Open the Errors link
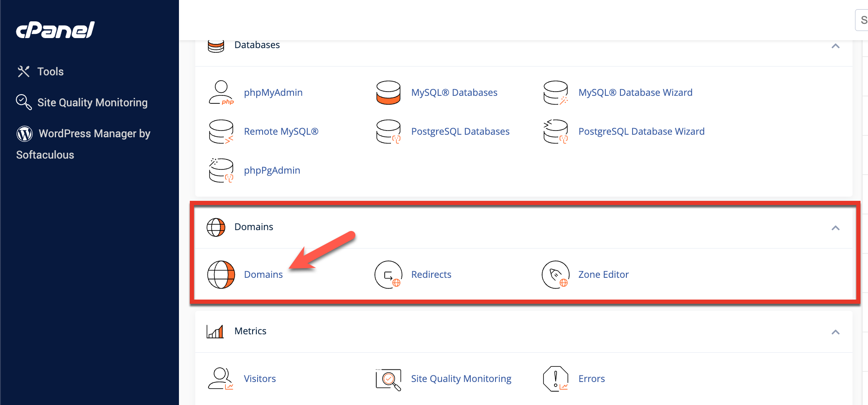Viewport: 868px width, 405px height. [x=592, y=379]
